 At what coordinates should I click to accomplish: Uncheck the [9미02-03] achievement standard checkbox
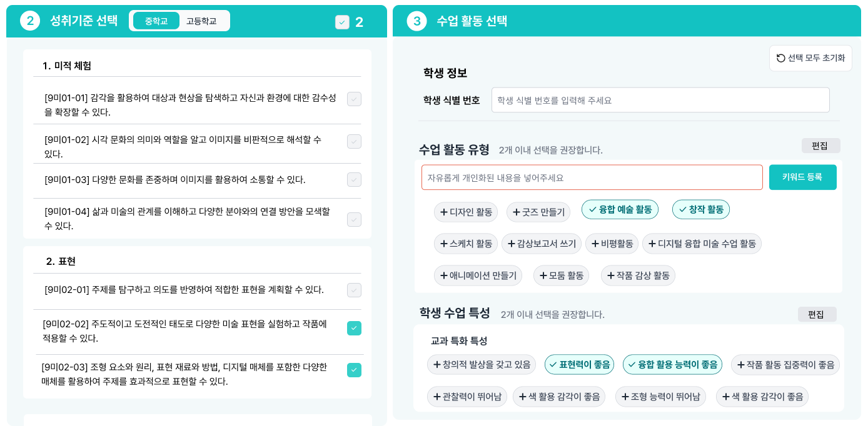[354, 370]
